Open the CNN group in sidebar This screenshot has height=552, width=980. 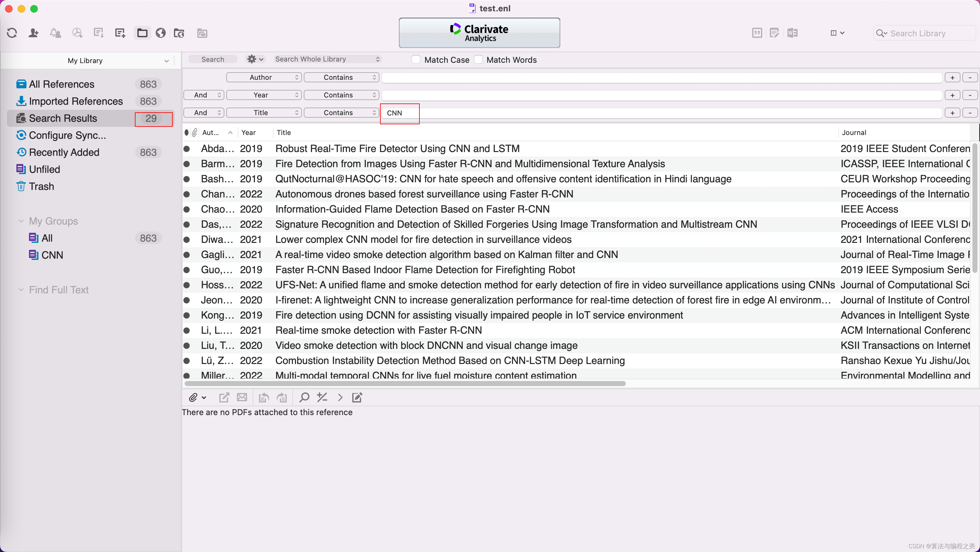pos(52,255)
